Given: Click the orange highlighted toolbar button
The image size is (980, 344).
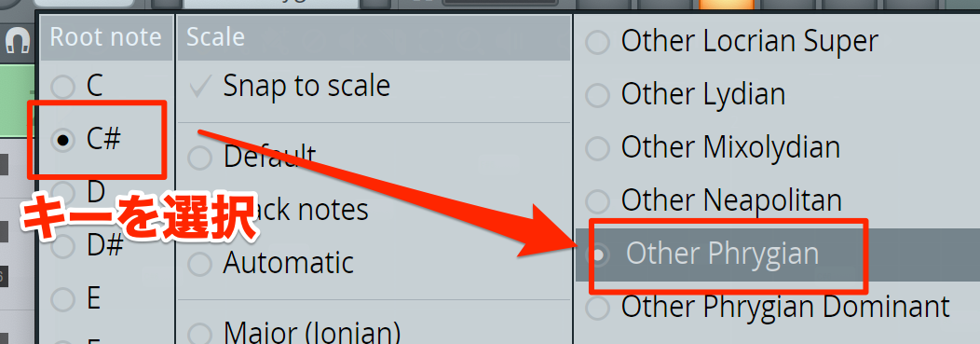Looking at the screenshot, I should pos(727,5).
